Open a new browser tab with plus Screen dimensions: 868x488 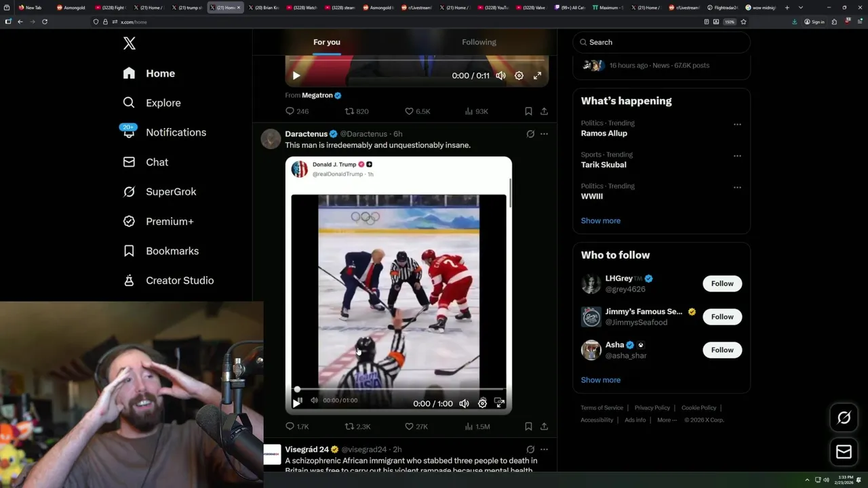pyautogui.click(x=787, y=7)
